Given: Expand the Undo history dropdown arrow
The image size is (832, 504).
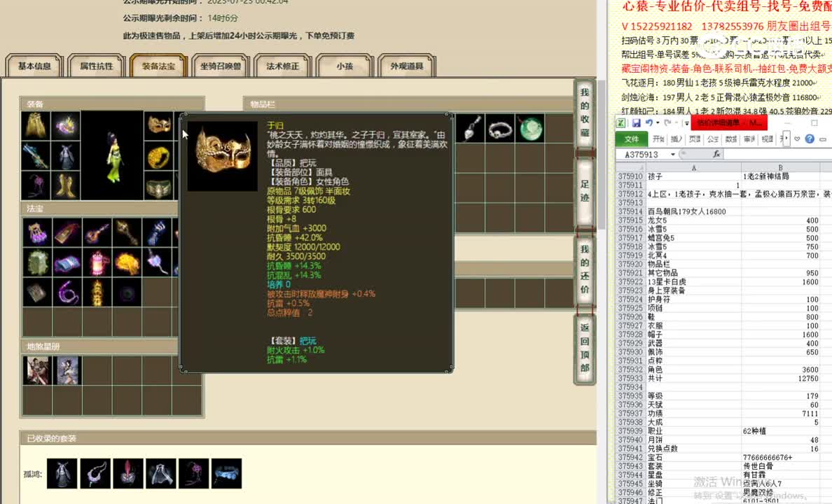Looking at the screenshot, I should tap(657, 122).
